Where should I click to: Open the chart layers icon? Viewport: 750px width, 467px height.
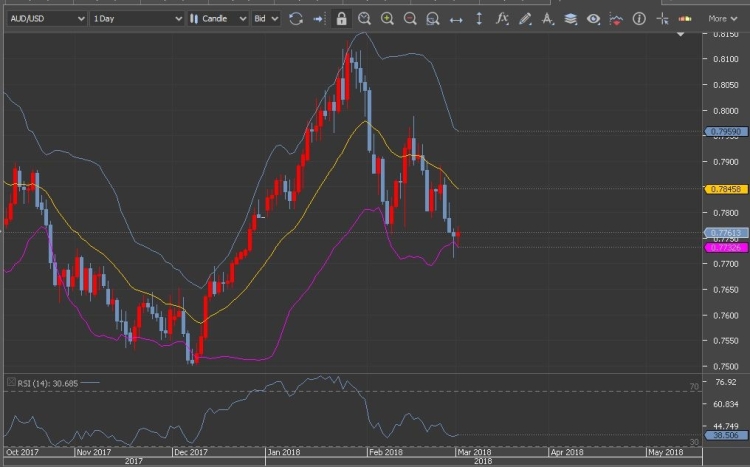(x=571, y=18)
